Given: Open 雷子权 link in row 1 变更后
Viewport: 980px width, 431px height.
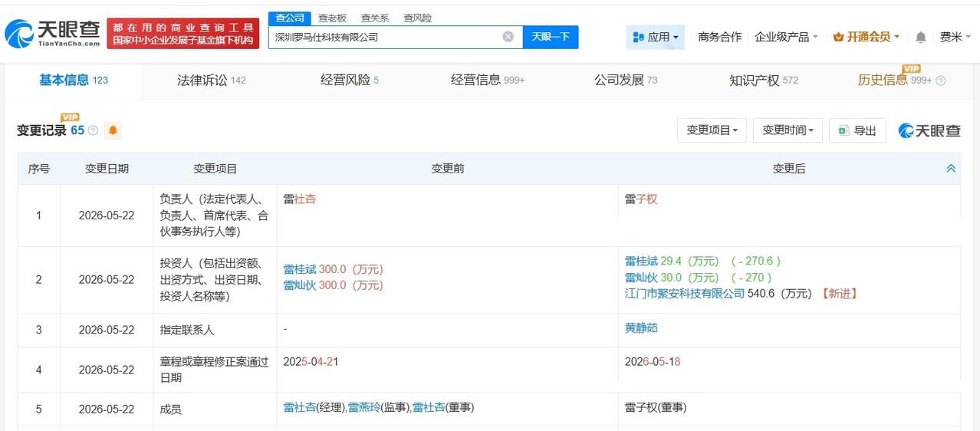Looking at the screenshot, I should coord(641,199).
